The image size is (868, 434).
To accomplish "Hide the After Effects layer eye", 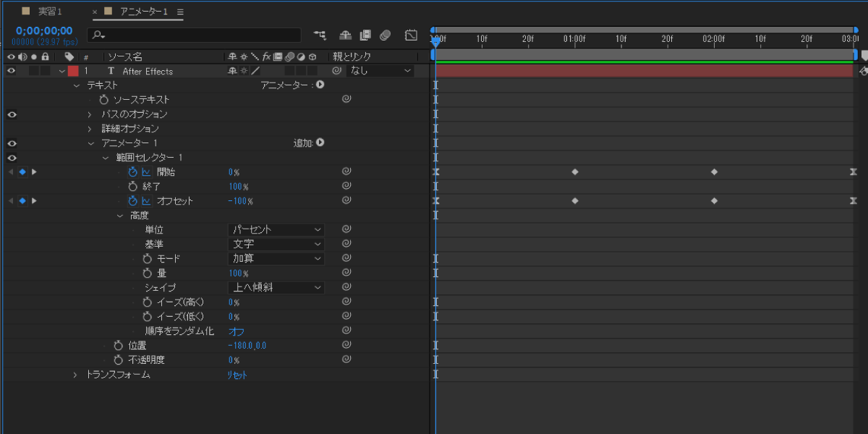I will tap(11, 71).
